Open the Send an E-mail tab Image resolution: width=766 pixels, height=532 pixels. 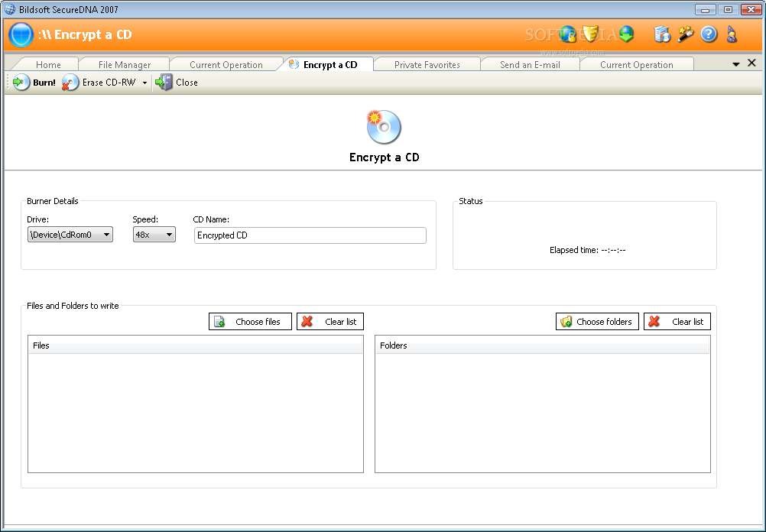(530, 64)
